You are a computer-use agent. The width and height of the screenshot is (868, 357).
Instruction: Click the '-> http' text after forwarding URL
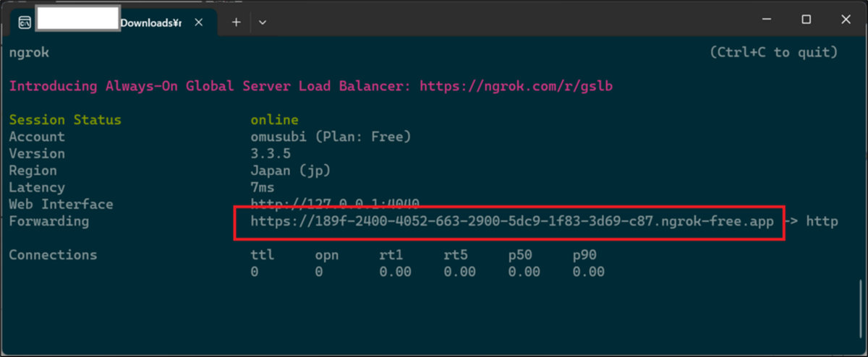click(x=811, y=221)
